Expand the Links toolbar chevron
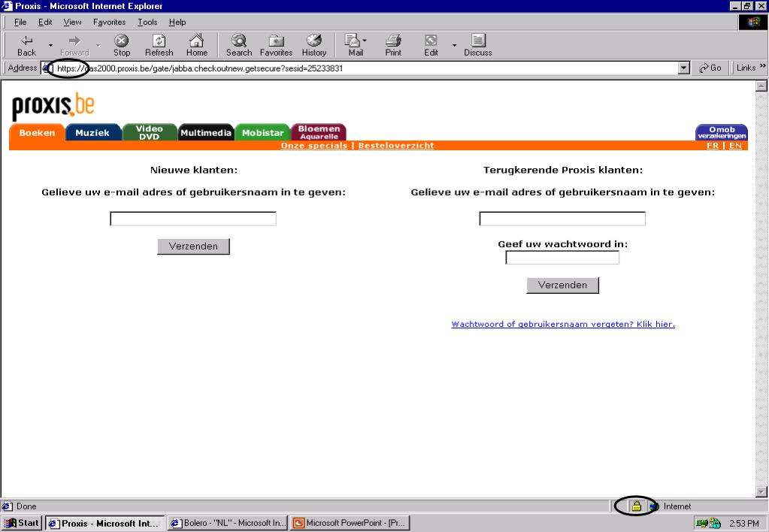This screenshot has width=769, height=532. 763,66
